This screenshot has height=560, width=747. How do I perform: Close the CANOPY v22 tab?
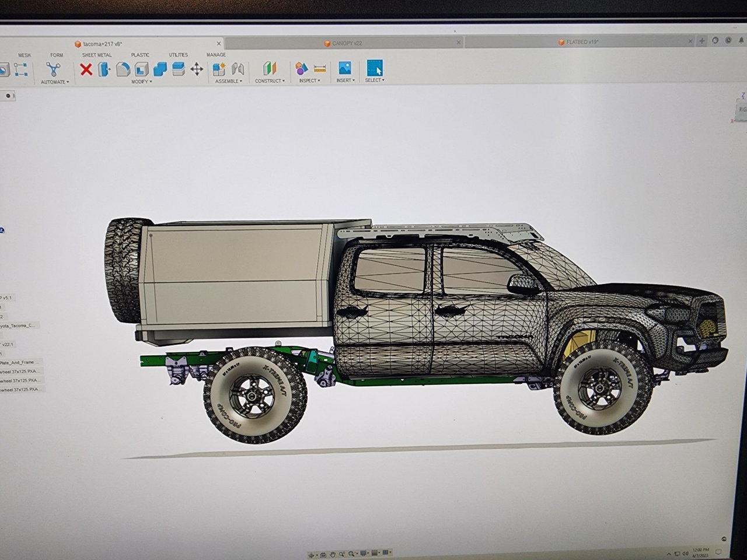(459, 43)
